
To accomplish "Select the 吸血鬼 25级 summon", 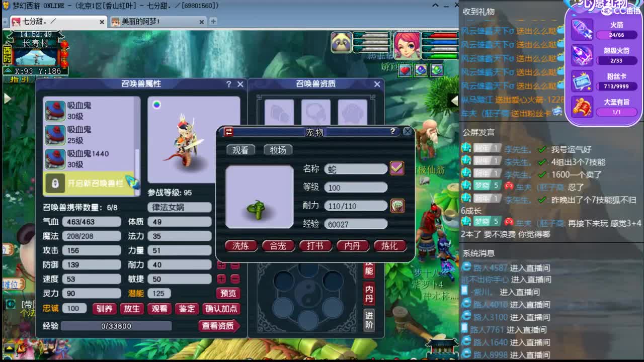I will pyautogui.click(x=89, y=135).
